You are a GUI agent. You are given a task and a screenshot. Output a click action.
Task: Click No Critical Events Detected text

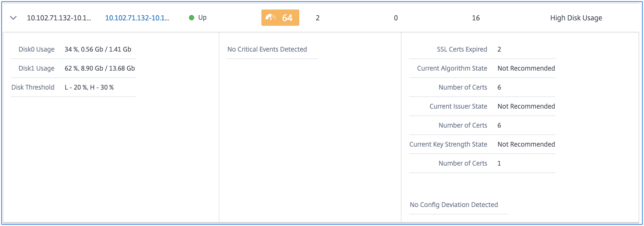click(x=267, y=49)
